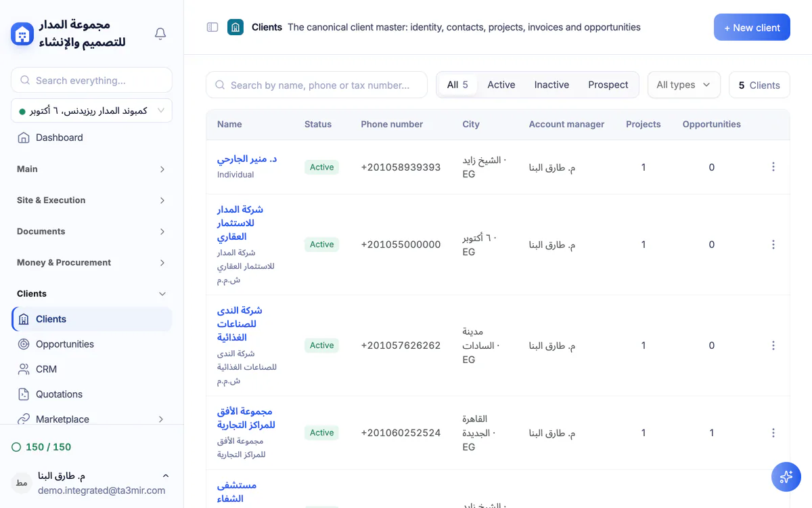Open client شركة المدار للاستثمار العقاري
812x508 pixels.
[x=240, y=223]
